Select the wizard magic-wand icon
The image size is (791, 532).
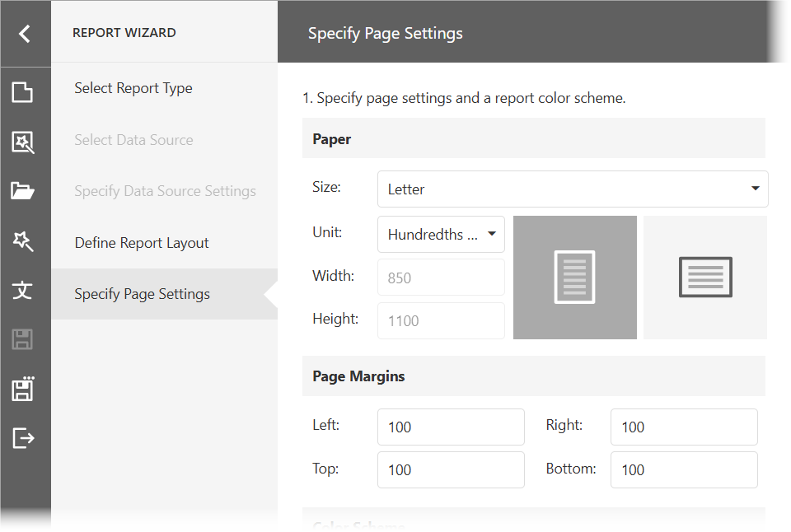[x=23, y=240]
